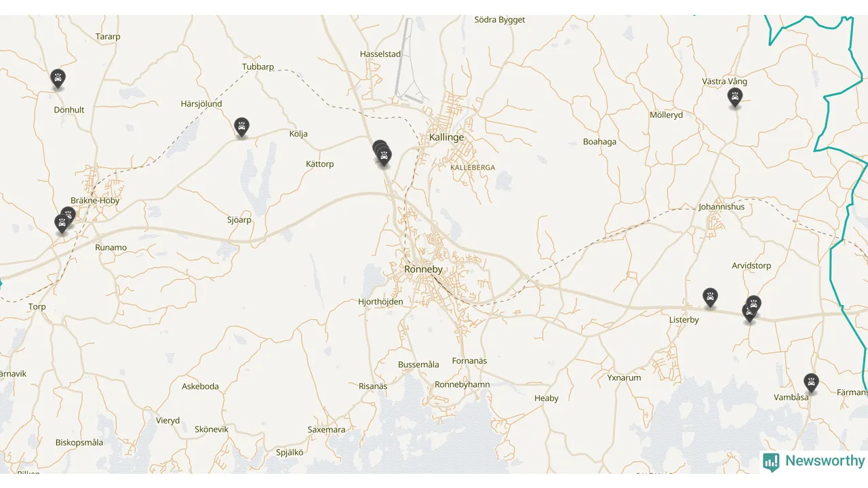
Task: Click the marker cluster south of Arvidstorp
Action: (751, 309)
